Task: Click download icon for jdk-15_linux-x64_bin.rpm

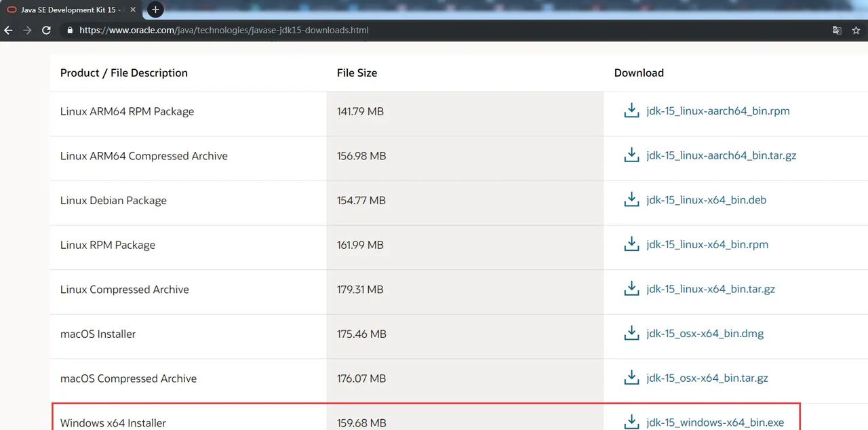Action: pos(631,244)
